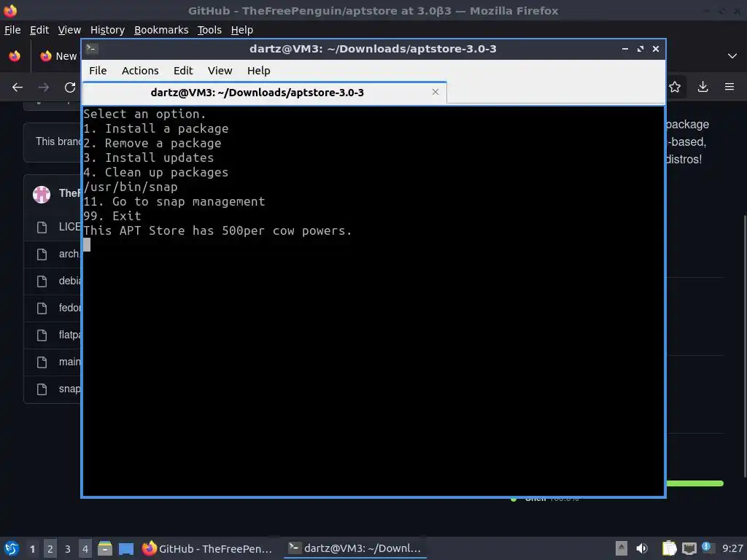This screenshot has height=560, width=747.
Task: Open the Firefox hamburger application menu
Action: point(729,87)
